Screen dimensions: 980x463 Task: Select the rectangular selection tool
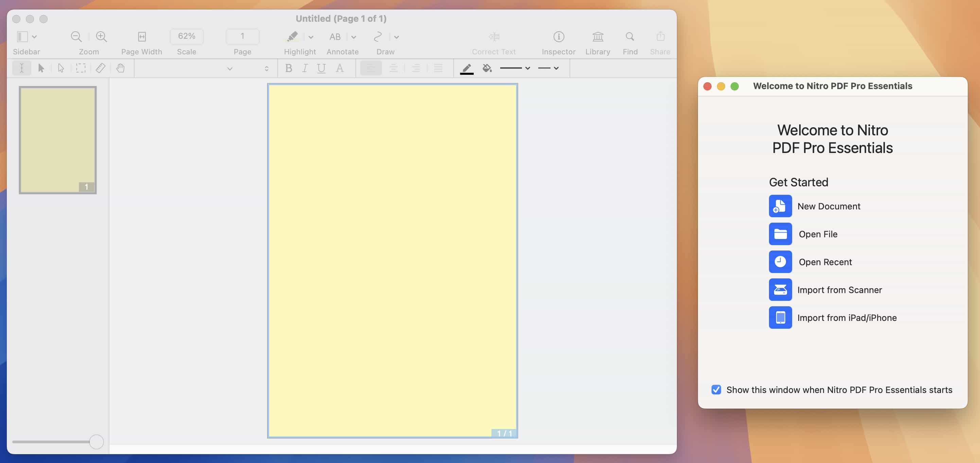pyautogui.click(x=81, y=68)
